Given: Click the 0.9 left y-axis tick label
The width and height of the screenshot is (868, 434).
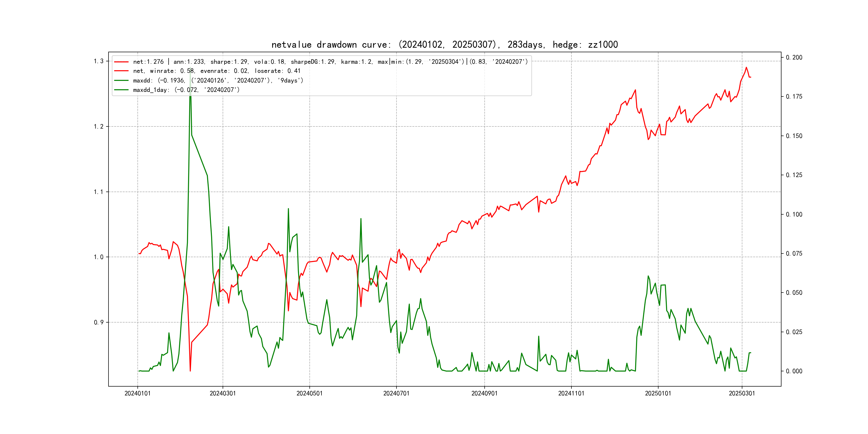Looking at the screenshot, I should tap(98, 323).
